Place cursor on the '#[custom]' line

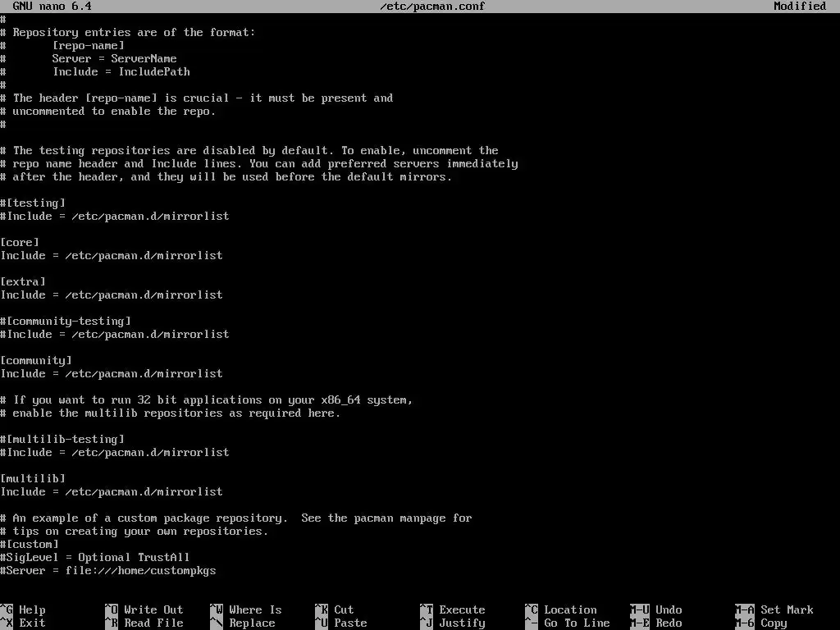30,545
